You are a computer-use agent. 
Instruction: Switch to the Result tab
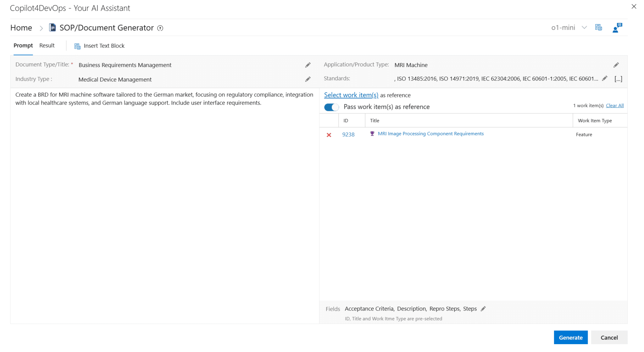[x=47, y=45]
